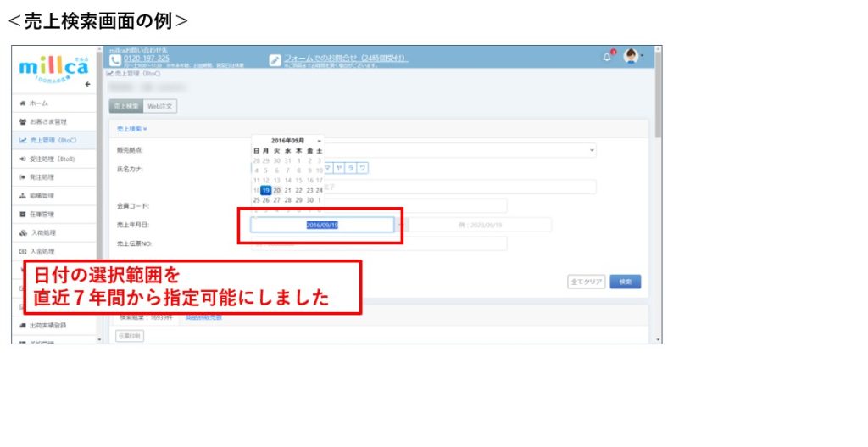Select 受注処理 (BtoB) sidebar item
This screenshot has height=447, width=868.
53,159
